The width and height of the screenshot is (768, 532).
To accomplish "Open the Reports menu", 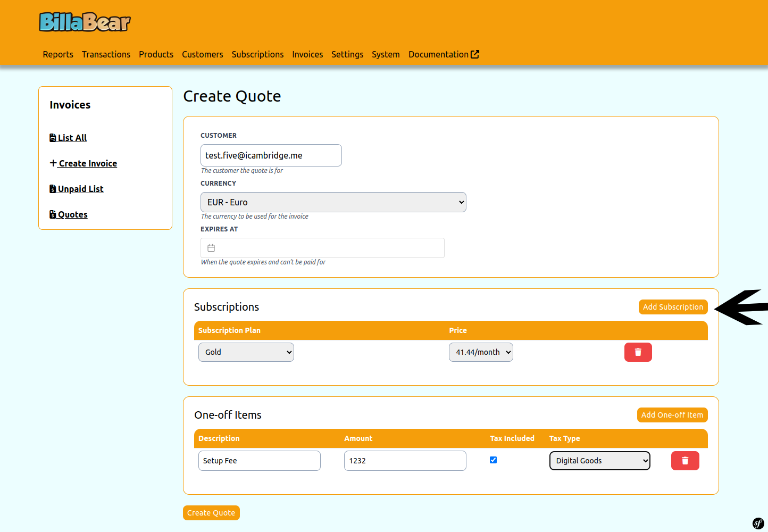I will click(58, 54).
